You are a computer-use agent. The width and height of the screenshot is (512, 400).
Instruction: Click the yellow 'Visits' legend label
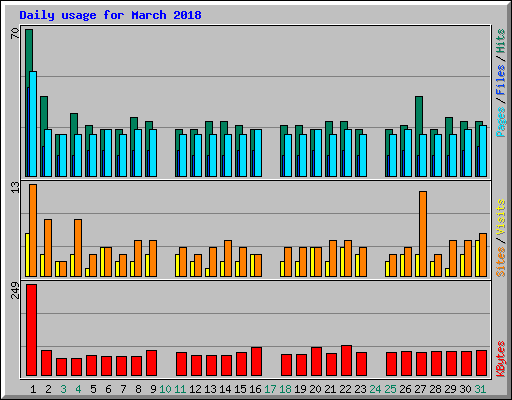tap(501, 218)
